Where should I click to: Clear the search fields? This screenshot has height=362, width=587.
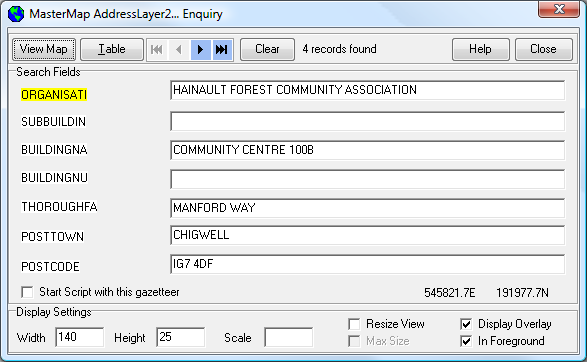tap(267, 49)
